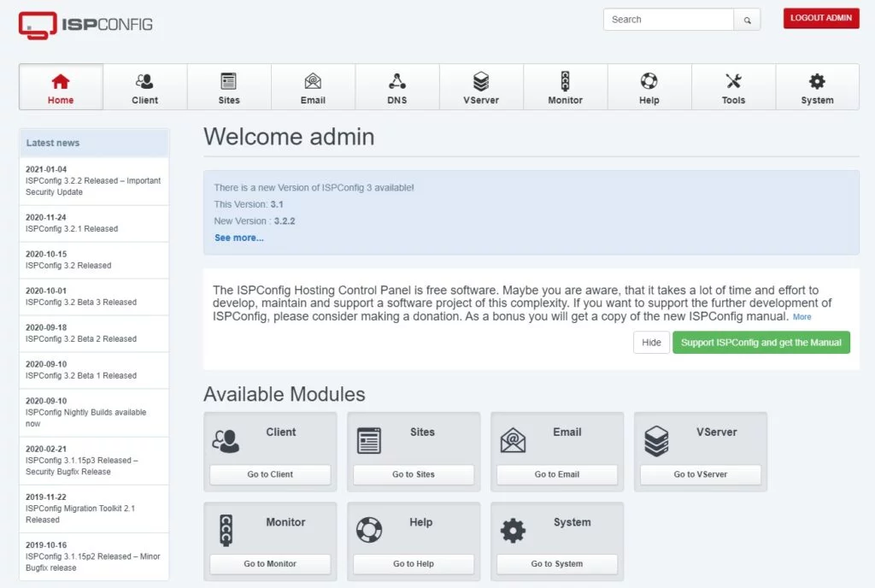Switch to the Home tab

pos(60,86)
